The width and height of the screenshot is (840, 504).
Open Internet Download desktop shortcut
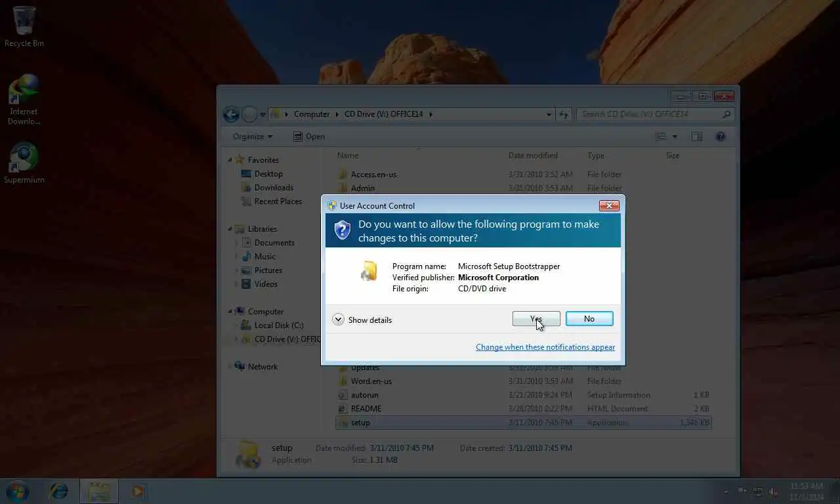[24, 99]
